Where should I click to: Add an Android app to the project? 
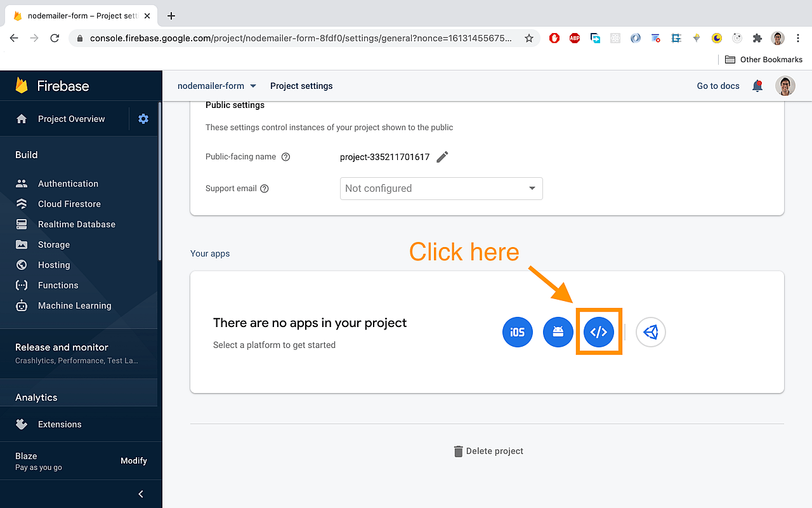(558, 331)
